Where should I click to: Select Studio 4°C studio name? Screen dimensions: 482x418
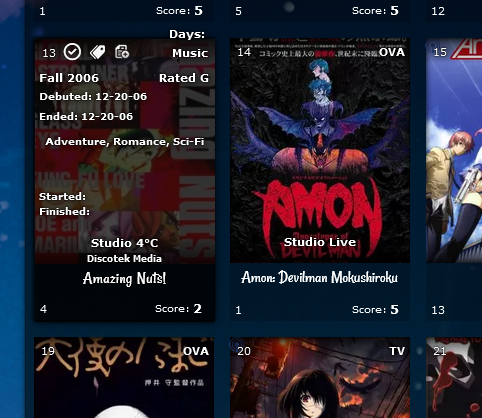124,243
